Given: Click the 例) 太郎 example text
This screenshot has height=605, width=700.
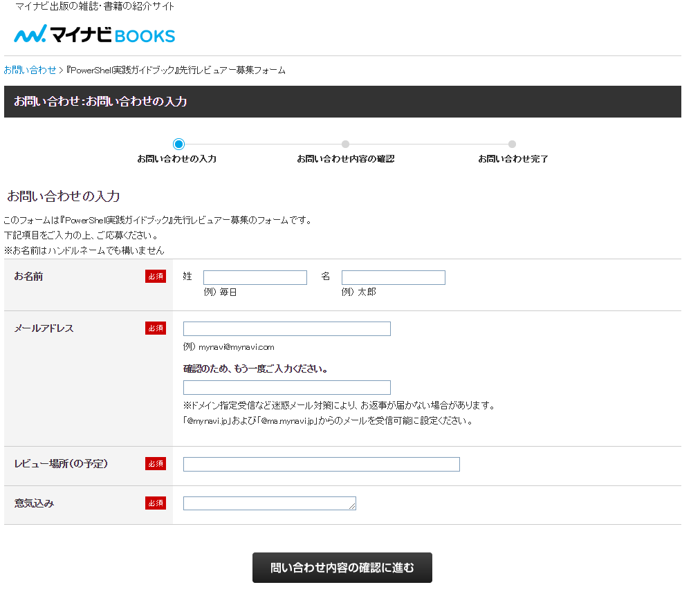Looking at the screenshot, I should tap(359, 292).
